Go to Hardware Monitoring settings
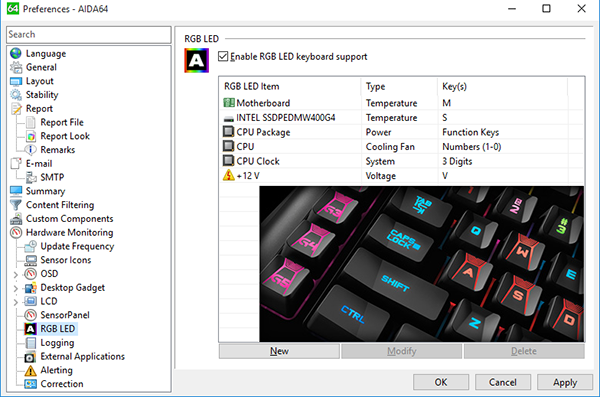Screen dimensions: 600x397 70,232
